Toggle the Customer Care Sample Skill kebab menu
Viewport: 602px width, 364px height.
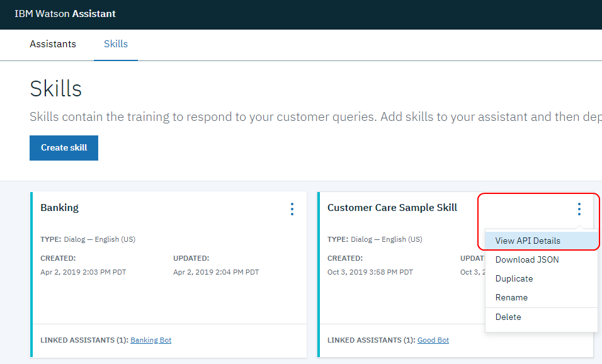coord(579,209)
